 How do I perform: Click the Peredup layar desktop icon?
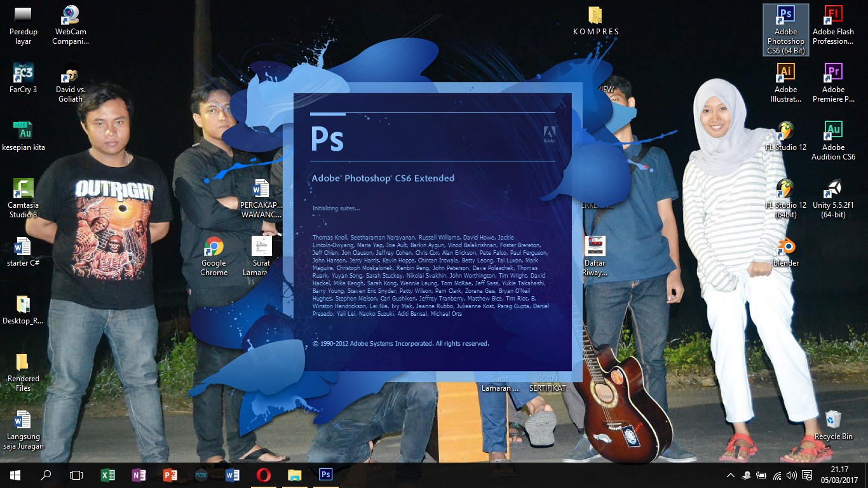(x=24, y=25)
